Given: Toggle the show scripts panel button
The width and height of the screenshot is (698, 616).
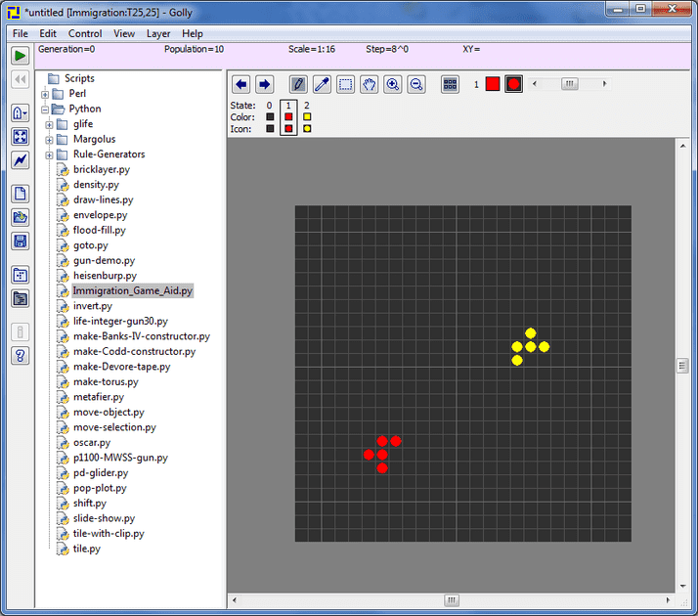Looking at the screenshot, I should tap(20, 298).
